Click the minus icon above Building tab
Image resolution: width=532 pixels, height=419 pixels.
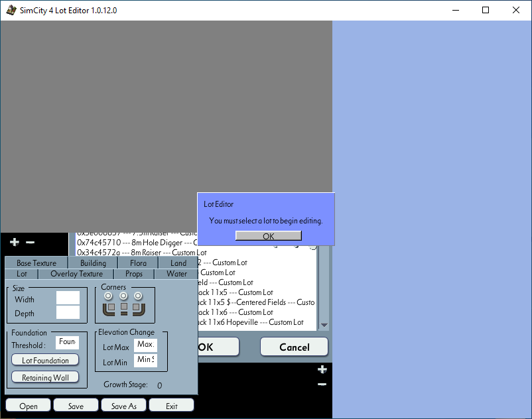click(x=31, y=242)
